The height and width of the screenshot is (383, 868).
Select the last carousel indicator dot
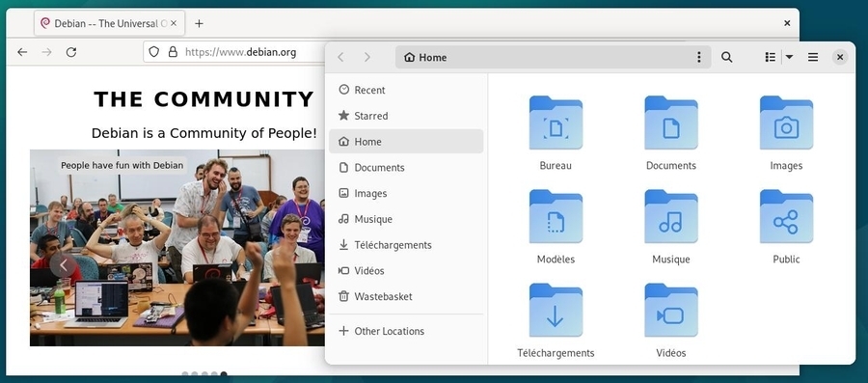pos(224,374)
